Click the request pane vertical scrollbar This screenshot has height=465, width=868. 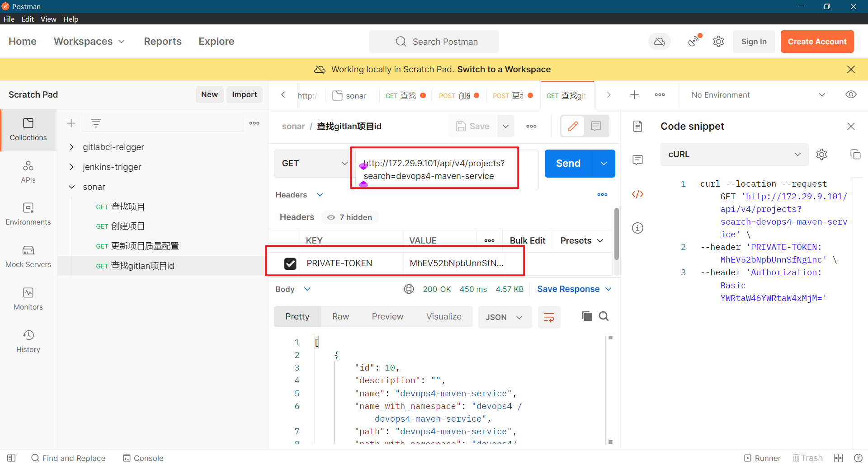tap(616, 234)
